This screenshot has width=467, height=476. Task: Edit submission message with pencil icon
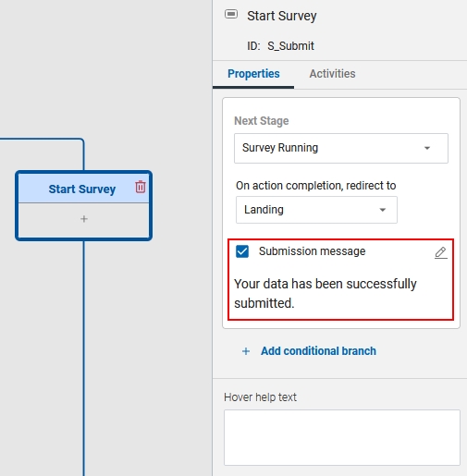(441, 252)
